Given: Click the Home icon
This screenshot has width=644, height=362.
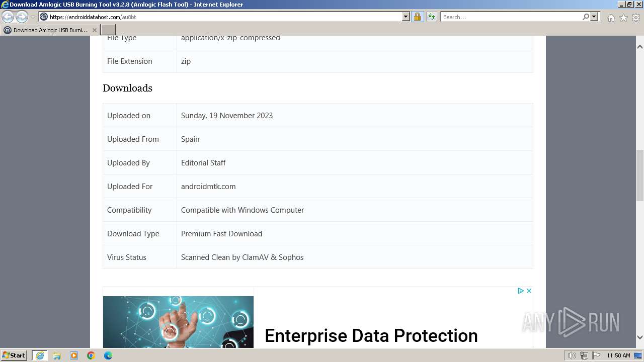Looking at the screenshot, I should click(611, 18).
